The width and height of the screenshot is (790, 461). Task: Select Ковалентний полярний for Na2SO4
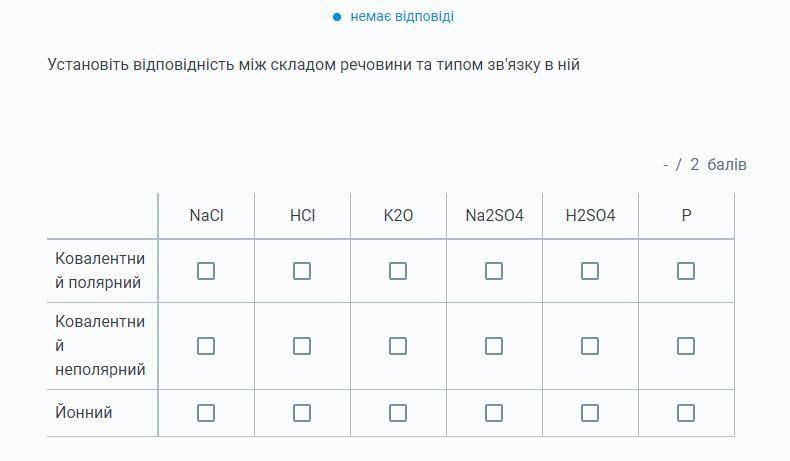tap(494, 271)
